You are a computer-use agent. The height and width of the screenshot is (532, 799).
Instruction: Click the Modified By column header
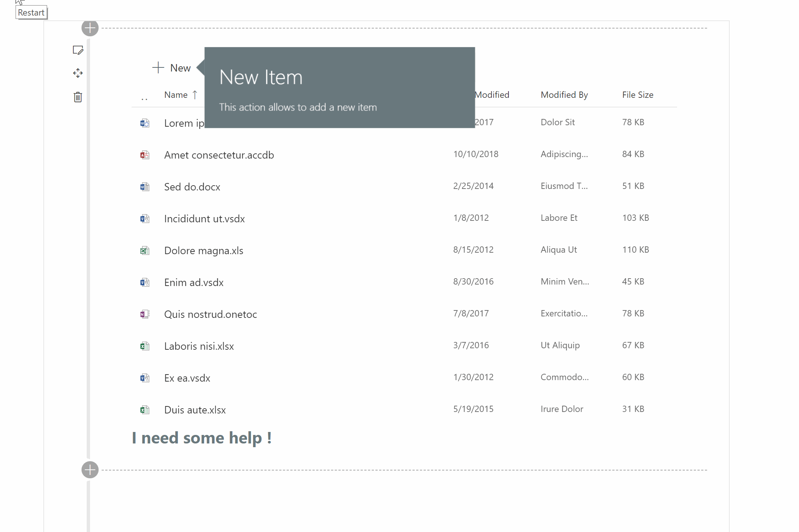pos(564,95)
